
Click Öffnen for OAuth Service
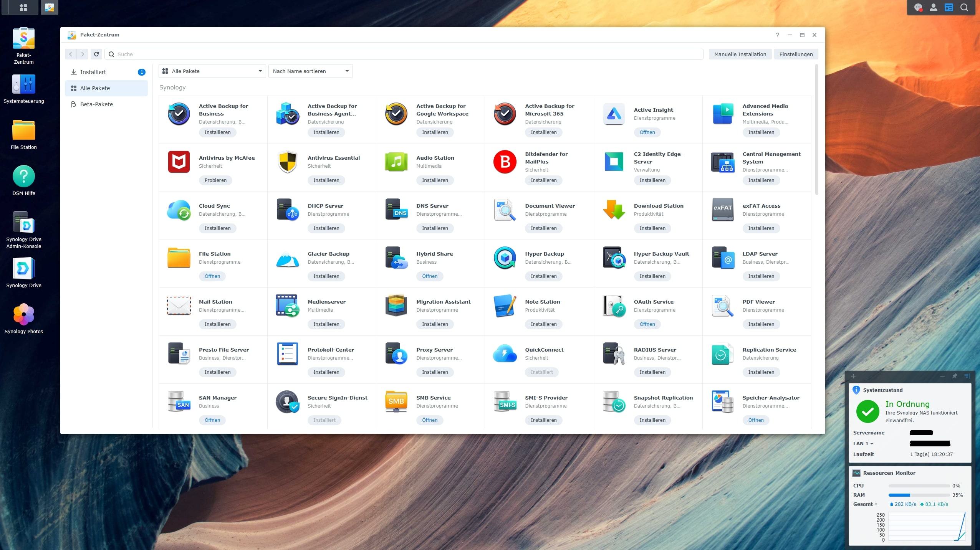(647, 324)
